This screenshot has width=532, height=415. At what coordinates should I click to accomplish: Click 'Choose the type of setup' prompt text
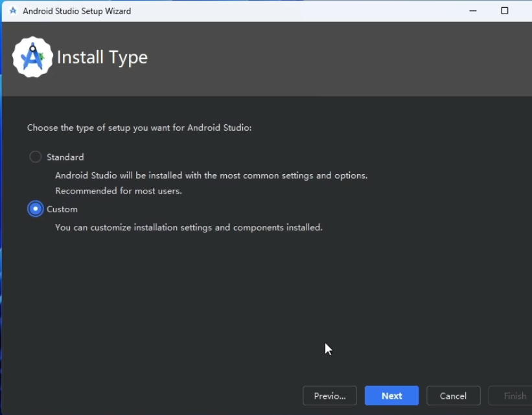pyautogui.click(x=139, y=128)
